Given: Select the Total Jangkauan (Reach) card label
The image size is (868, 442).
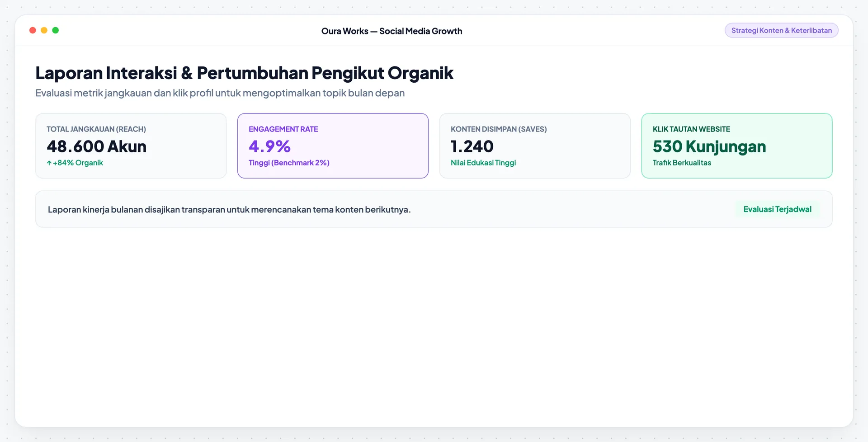Looking at the screenshot, I should click(x=96, y=129).
